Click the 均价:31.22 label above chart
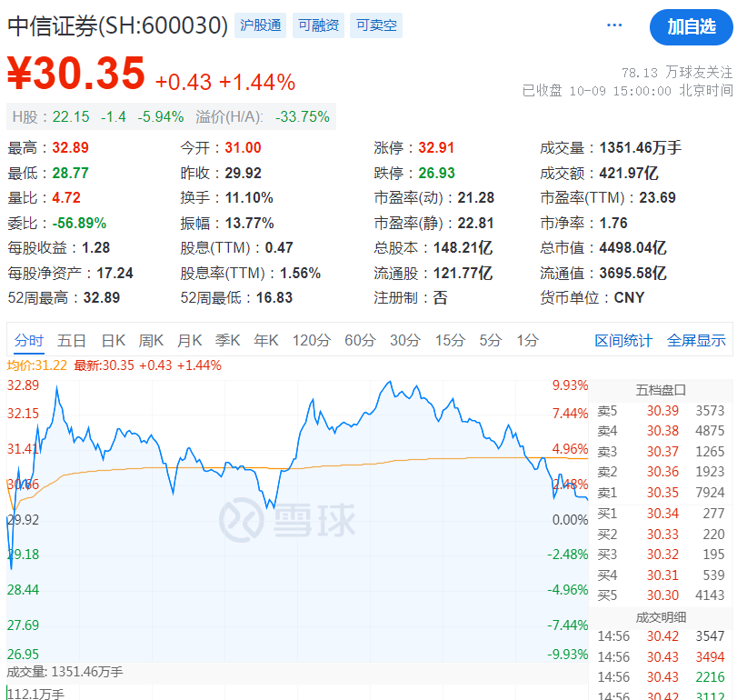This screenshot has width=737, height=700. point(37,365)
